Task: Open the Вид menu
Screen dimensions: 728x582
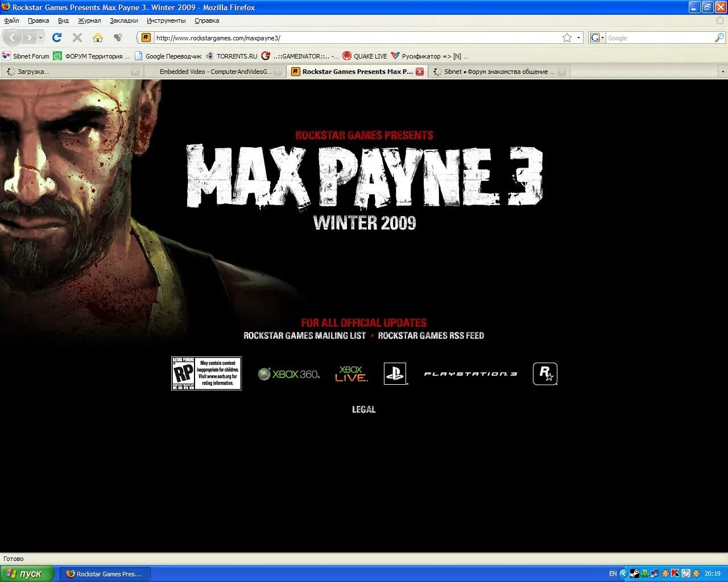Action: click(63, 20)
